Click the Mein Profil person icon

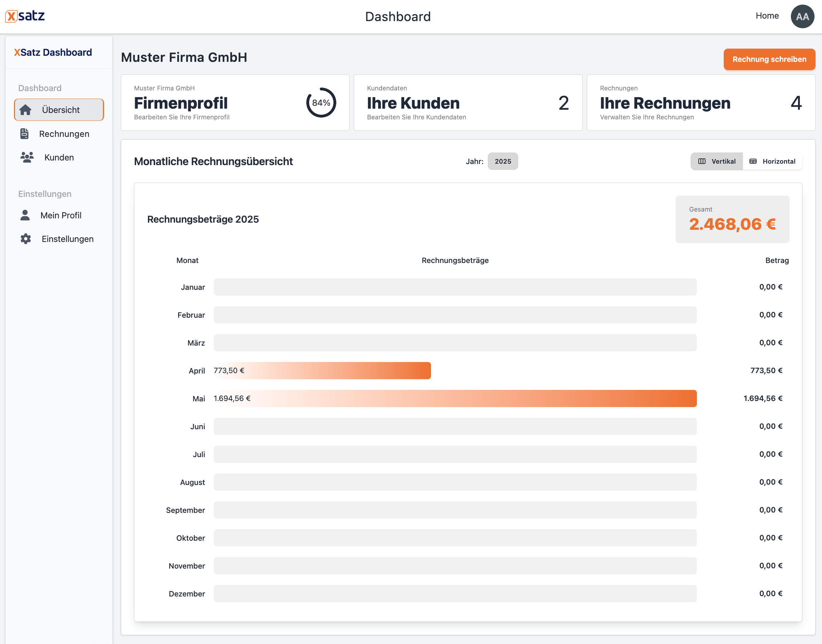(x=25, y=215)
